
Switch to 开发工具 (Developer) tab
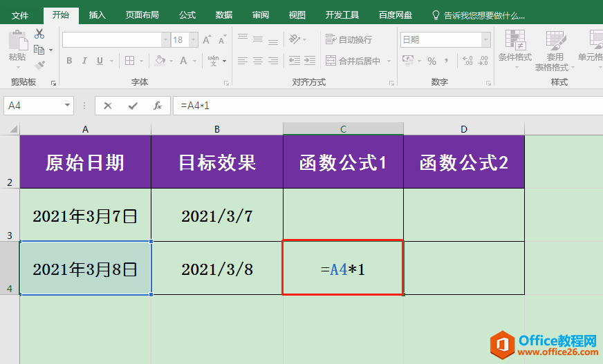tap(342, 15)
